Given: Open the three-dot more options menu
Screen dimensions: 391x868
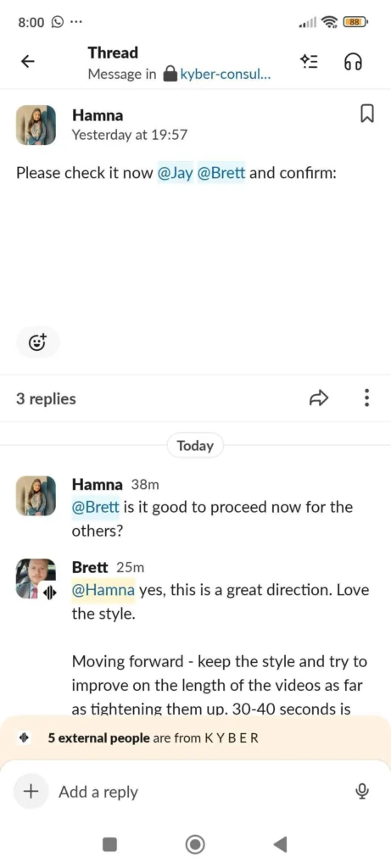Looking at the screenshot, I should (x=366, y=398).
